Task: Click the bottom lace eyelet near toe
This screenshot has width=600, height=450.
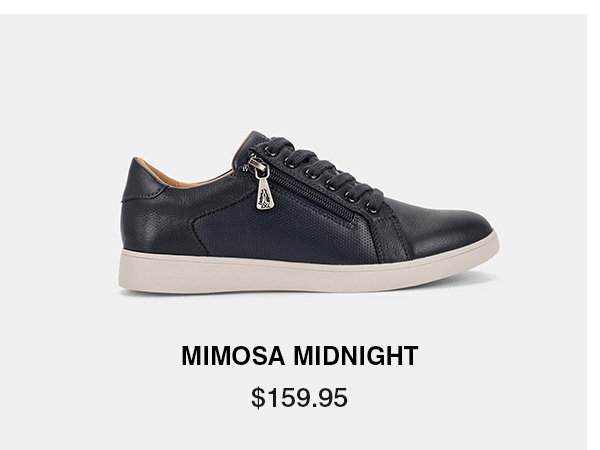Action: pos(371,209)
